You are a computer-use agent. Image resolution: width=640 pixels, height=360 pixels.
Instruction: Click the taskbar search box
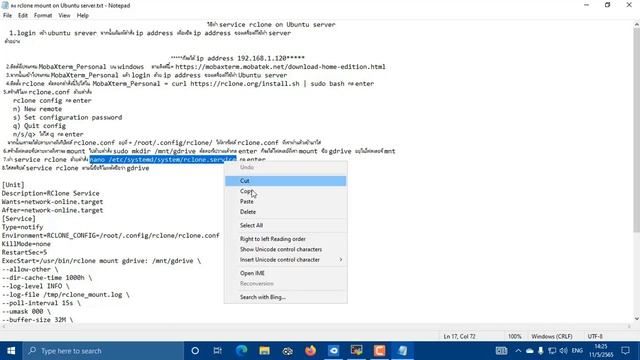tap(103, 351)
